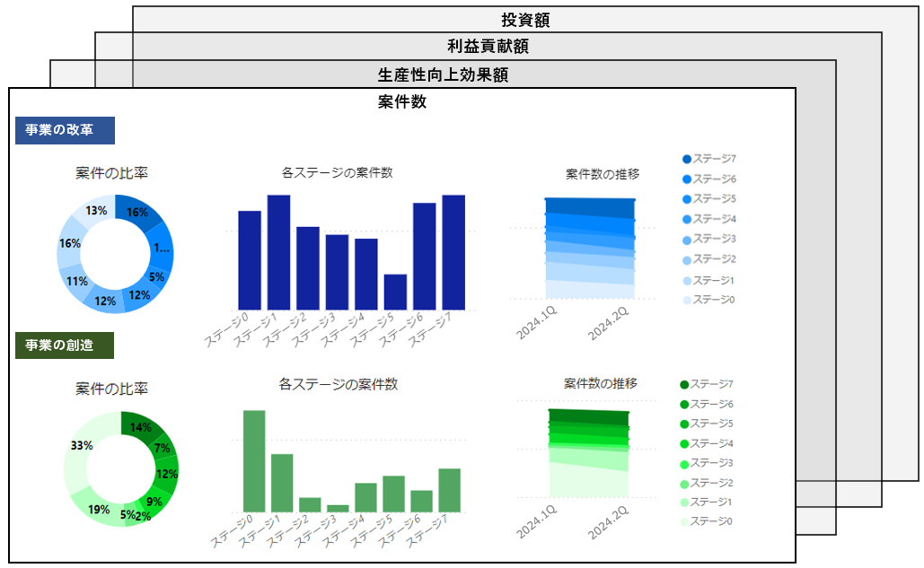Select the dark blue ステージ3 bar
This screenshot has height=568, width=924.
pyautogui.click(x=337, y=273)
